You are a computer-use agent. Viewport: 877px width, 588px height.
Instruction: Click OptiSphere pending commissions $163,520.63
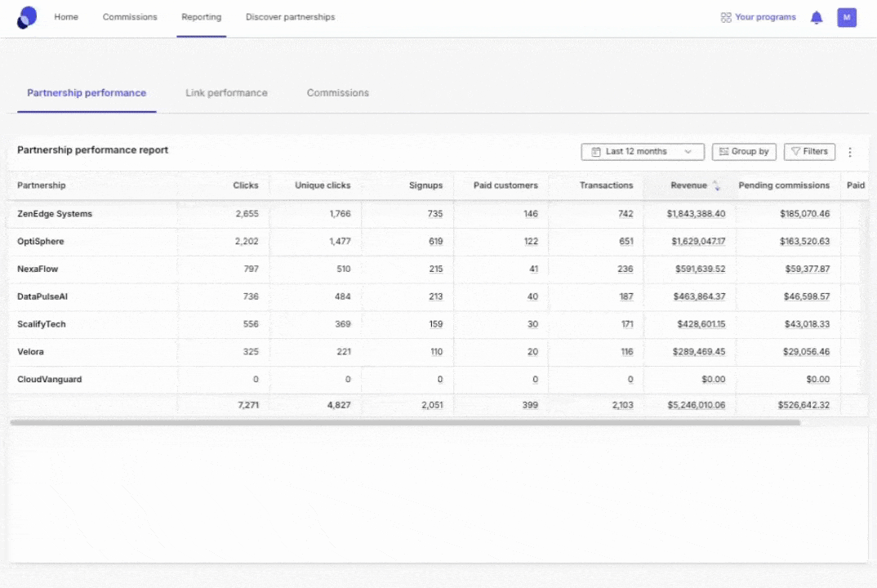click(x=805, y=241)
